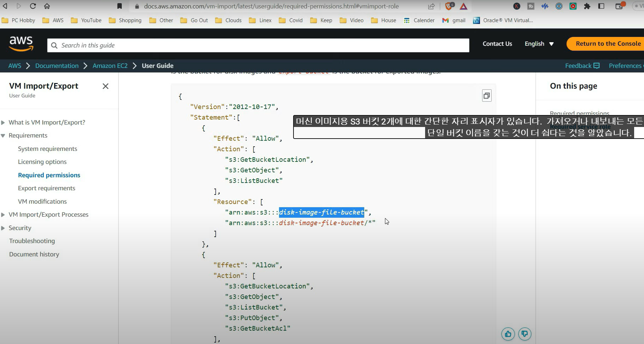Open the 1Password extension icon
Viewport: 644px width, 344px height.
[x=559, y=6]
